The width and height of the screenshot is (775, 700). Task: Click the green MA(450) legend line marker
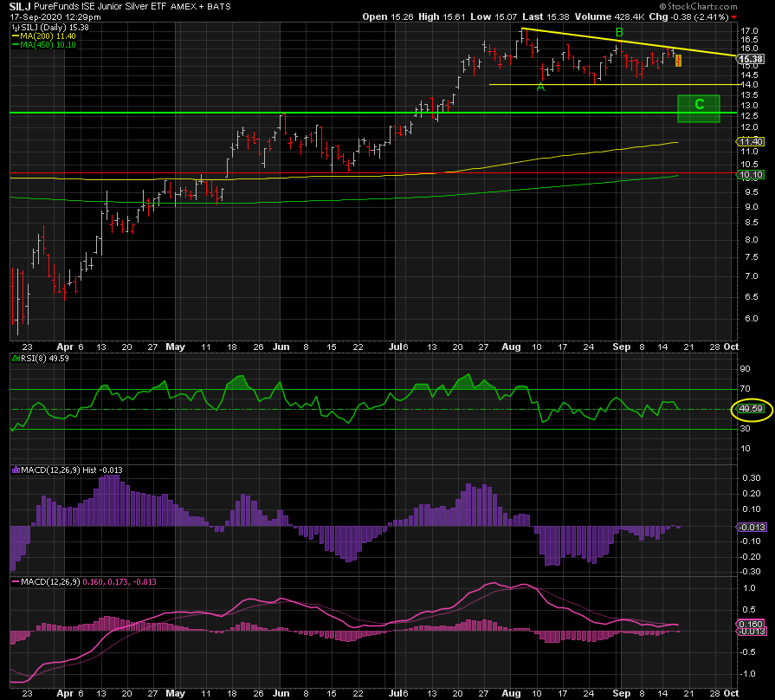pos(16,45)
